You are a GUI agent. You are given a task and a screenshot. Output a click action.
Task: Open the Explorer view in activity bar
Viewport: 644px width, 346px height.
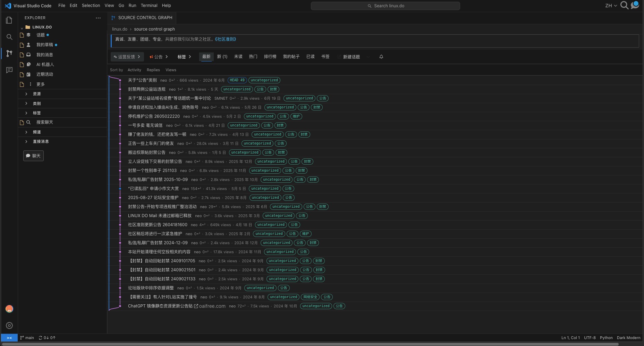(9, 20)
